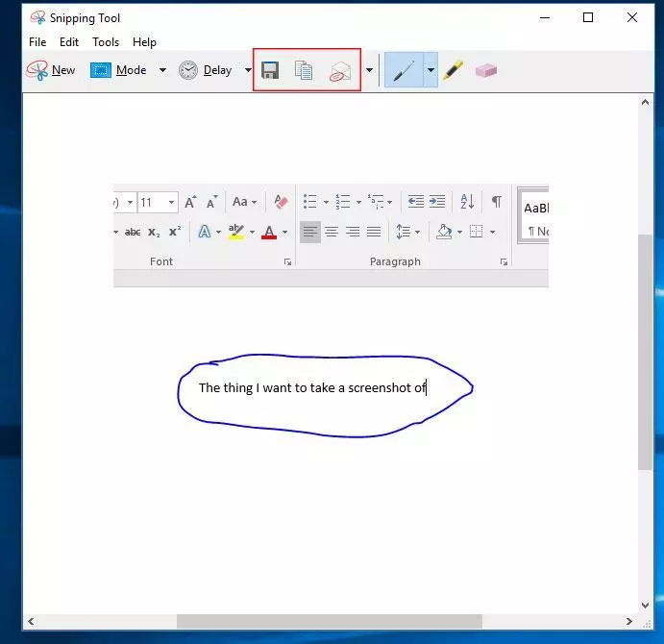The image size is (664, 644).
Task: Click the Sort A-Z icon in the ribbon
Action: pyautogui.click(x=467, y=202)
